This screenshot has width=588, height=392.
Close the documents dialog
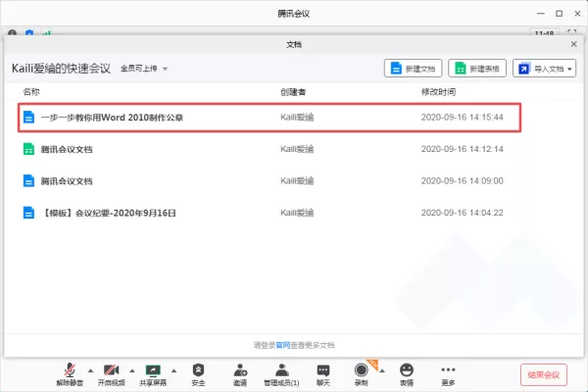click(x=573, y=44)
